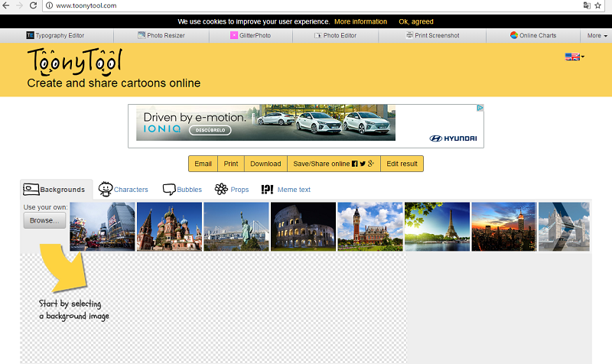Click the Browse button

(44, 220)
